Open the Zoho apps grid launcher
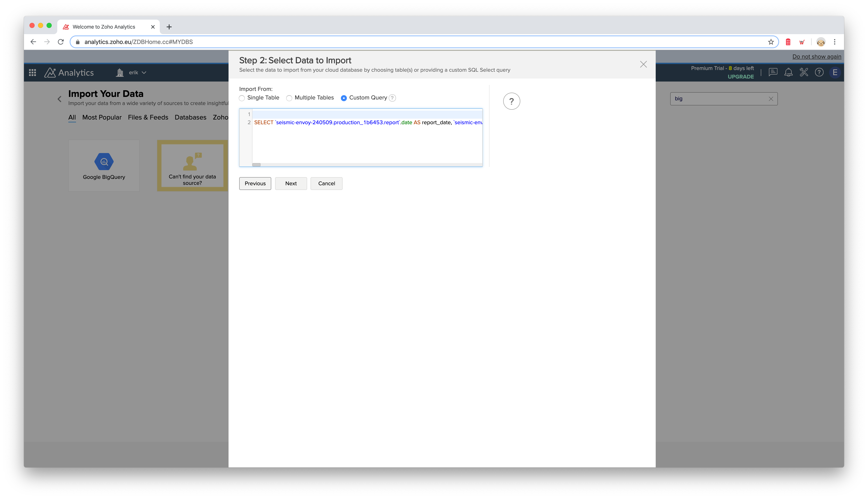Screen dimensions: 868x499 click(x=33, y=73)
